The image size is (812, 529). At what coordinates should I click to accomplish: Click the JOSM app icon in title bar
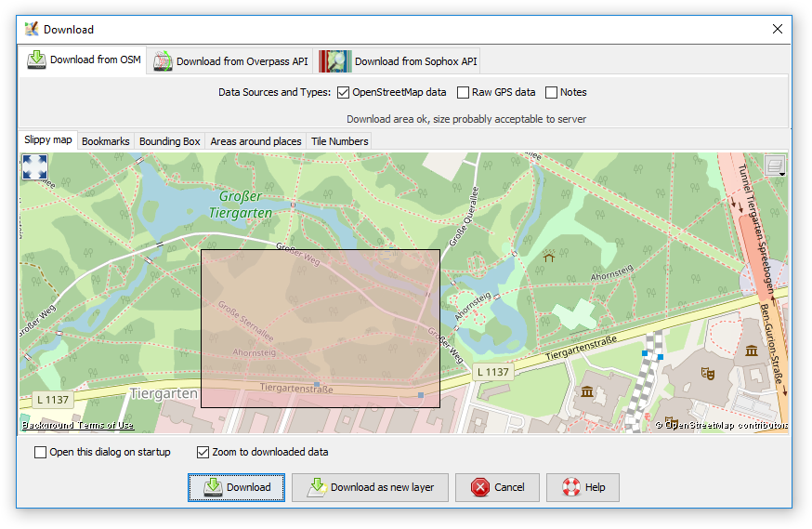click(x=31, y=29)
